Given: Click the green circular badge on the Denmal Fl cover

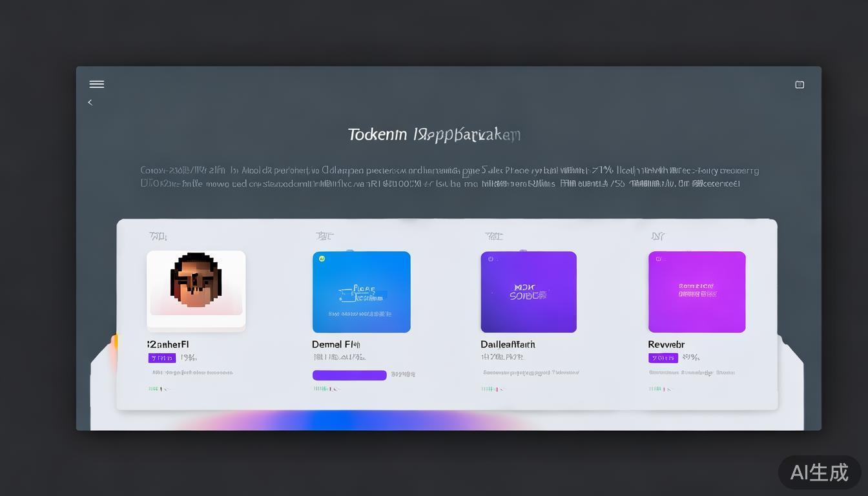Looking at the screenshot, I should (322, 258).
